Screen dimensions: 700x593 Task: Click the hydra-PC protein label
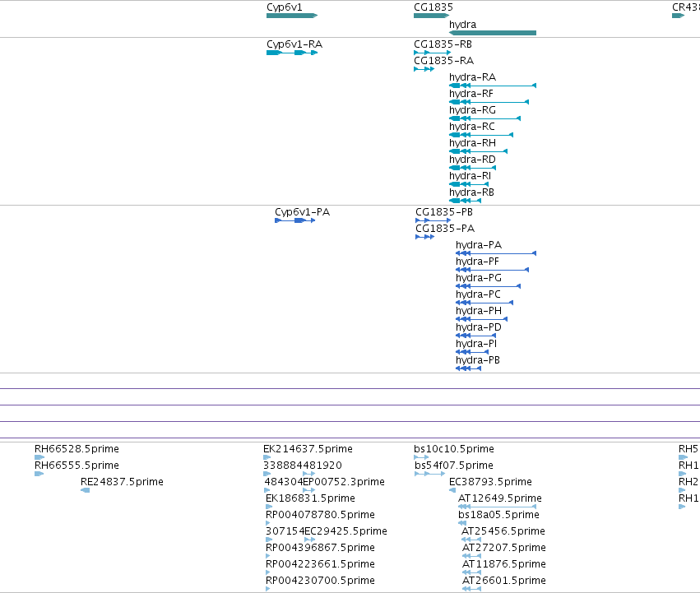[x=478, y=295]
